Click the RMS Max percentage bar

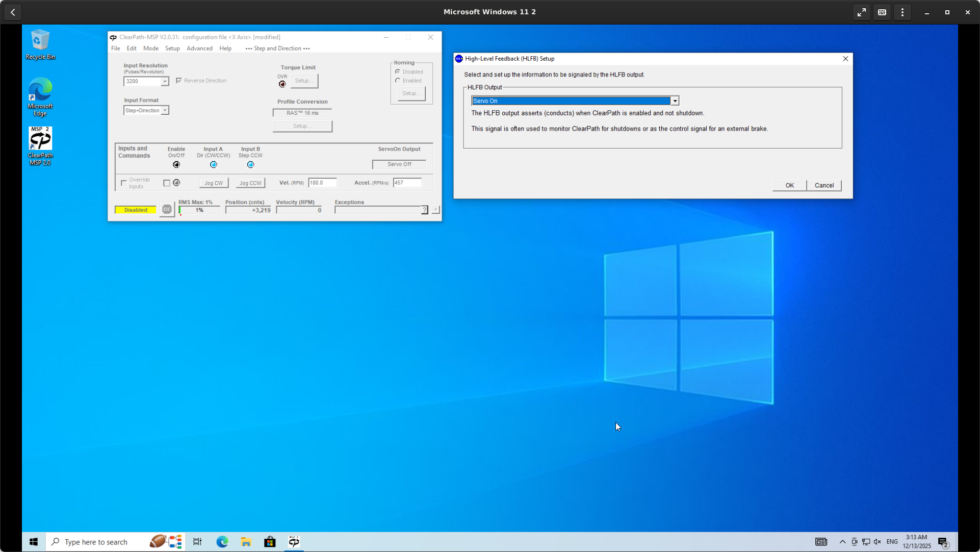[199, 210]
